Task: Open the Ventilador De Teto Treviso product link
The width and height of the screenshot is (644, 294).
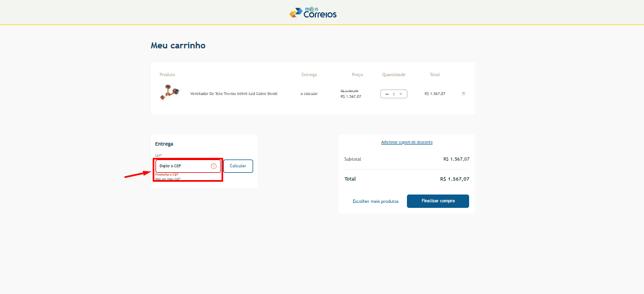Action: click(234, 94)
